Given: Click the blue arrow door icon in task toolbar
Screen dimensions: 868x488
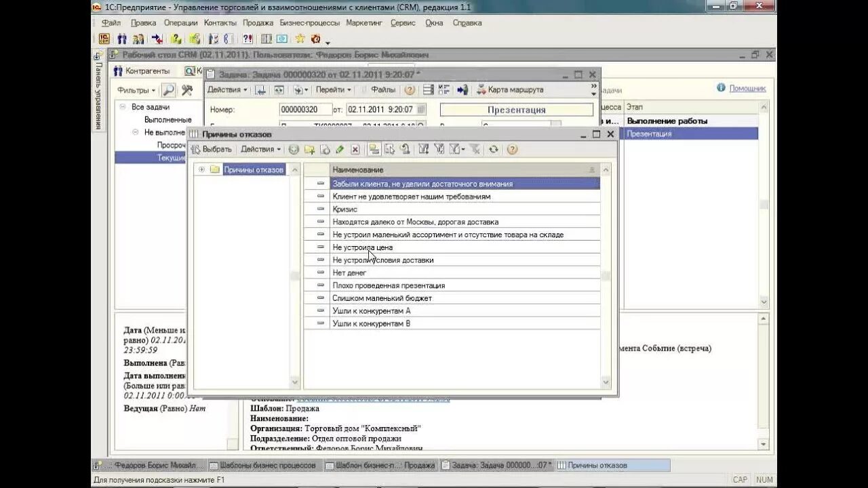Looking at the screenshot, I should click(x=462, y=89).
